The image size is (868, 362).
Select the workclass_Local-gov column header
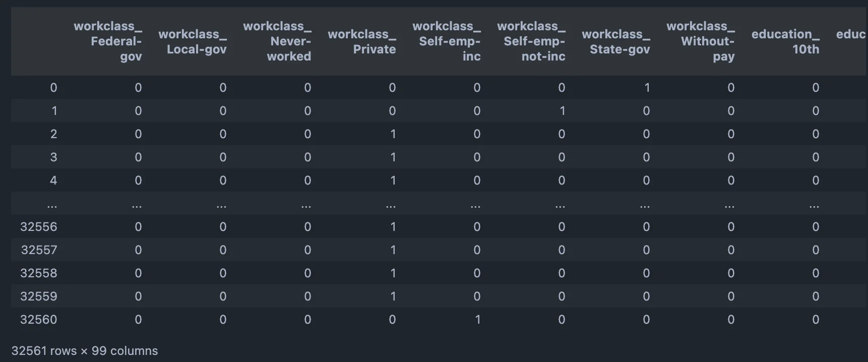point(193,41)
